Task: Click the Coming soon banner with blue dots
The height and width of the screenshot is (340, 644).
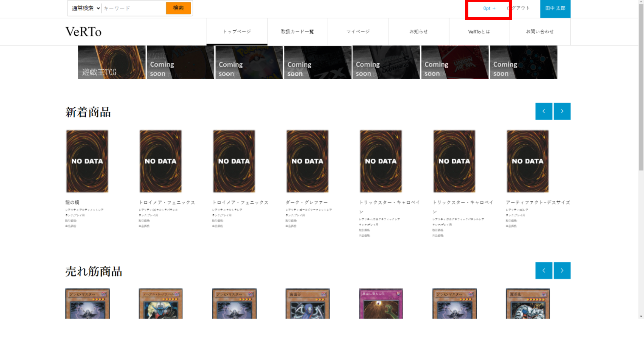Action: coord(523,62)
